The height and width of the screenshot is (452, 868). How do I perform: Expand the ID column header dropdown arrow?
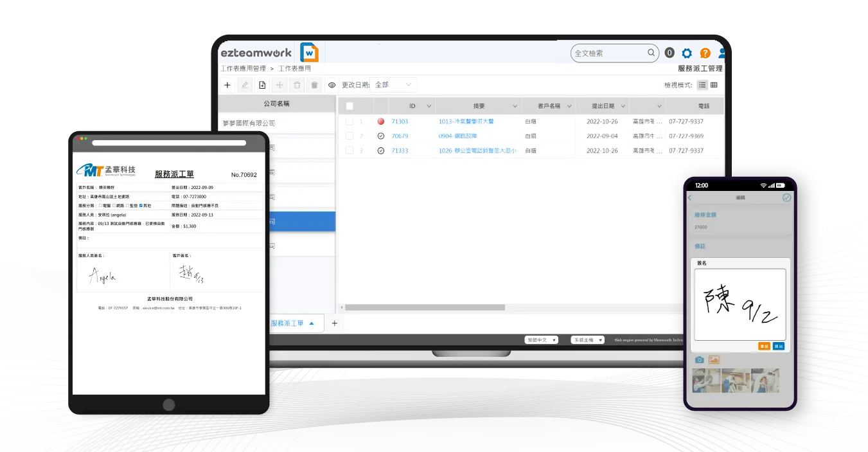429,106
